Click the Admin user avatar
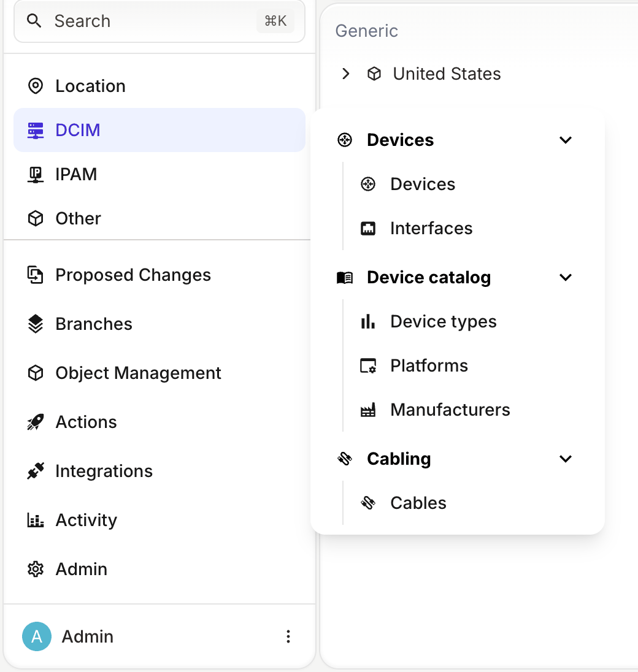This screenshot has height=672, width=638. [x=37, y=636]
